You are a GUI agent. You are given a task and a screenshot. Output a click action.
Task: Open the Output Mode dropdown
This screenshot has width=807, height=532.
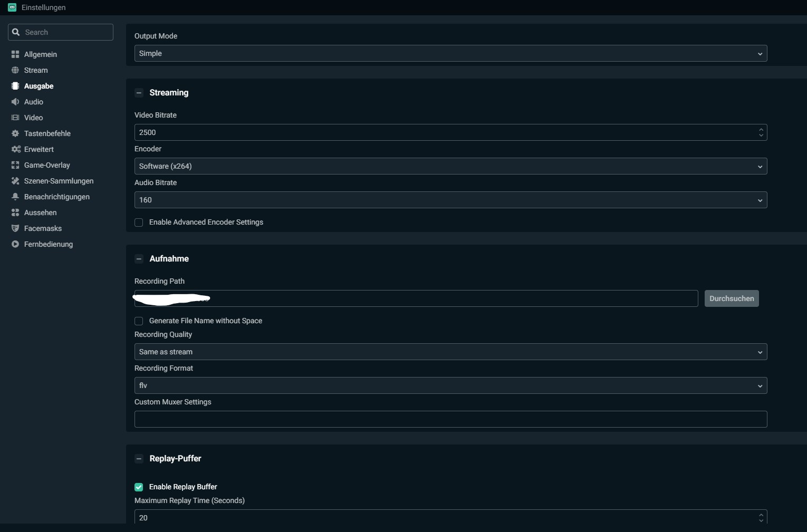click(450, 53)
